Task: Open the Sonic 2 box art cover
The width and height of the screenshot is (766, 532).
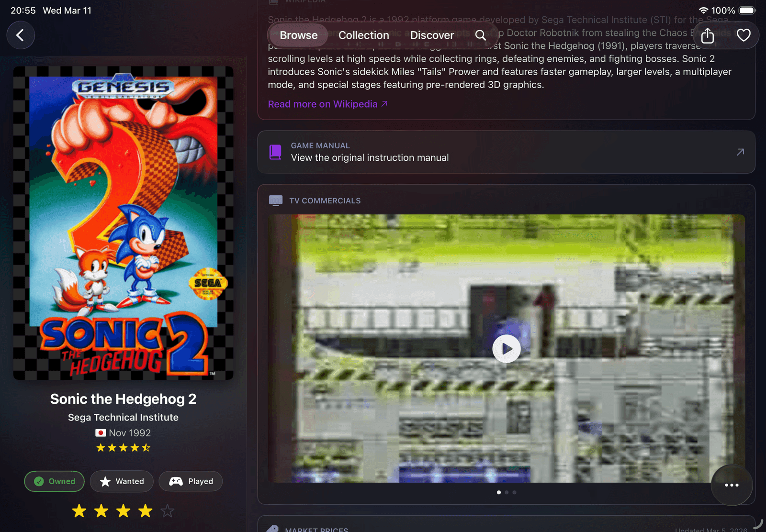Action: [124, 223]
